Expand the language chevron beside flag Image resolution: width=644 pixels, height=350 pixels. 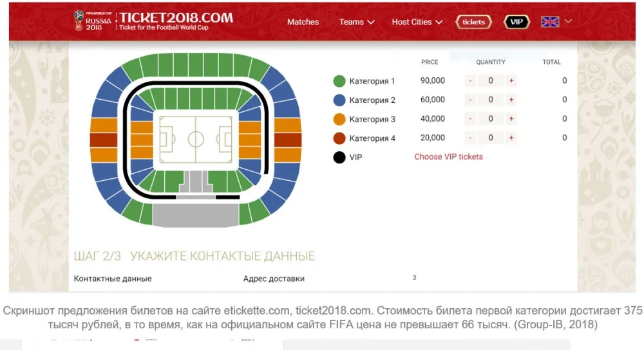pos(568,21)
